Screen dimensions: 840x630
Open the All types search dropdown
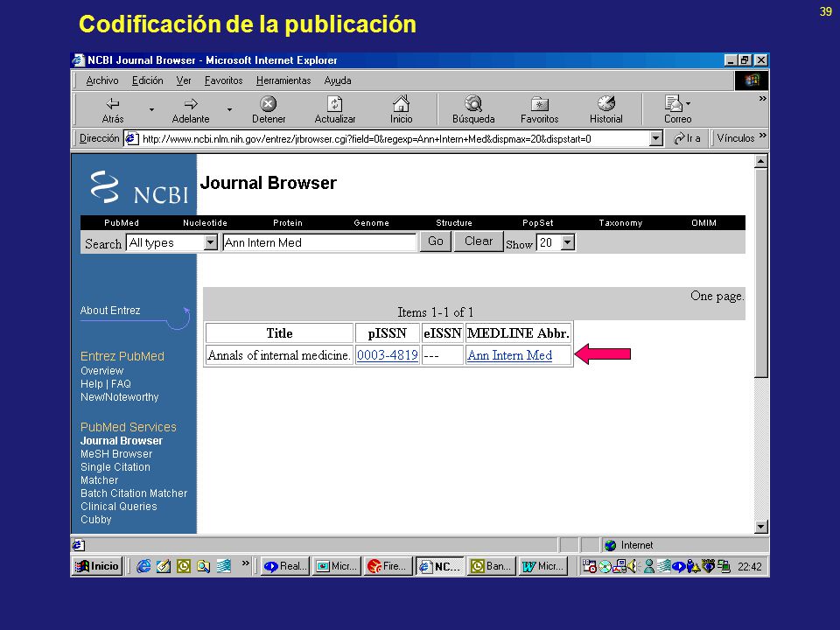click(x=211, y=242)
